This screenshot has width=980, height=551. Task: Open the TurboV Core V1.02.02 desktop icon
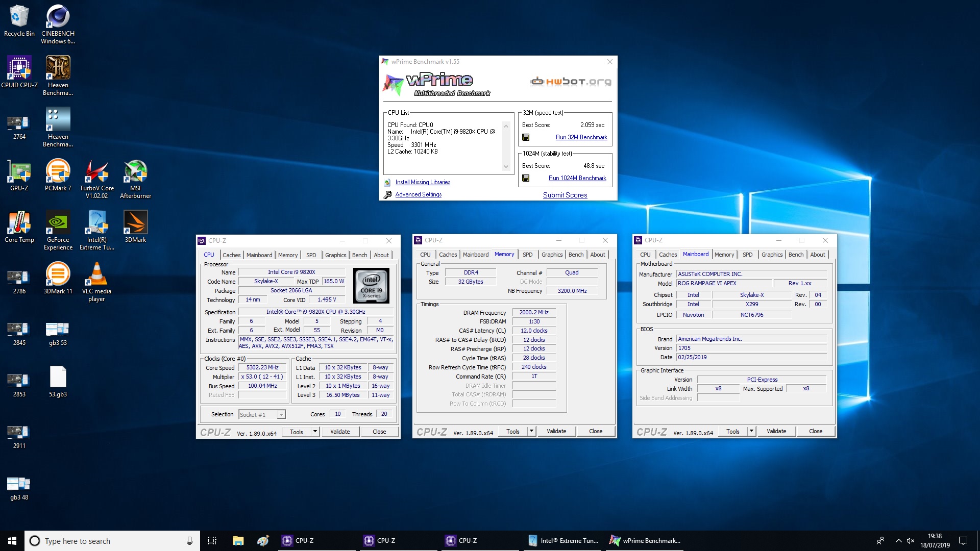pos(96,179)
